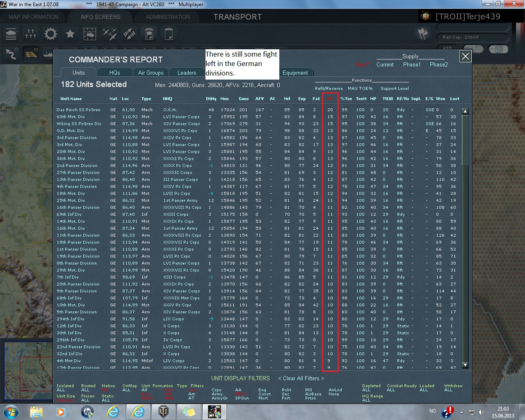The height and width of the screenshot is (420, 525).
Task: Open the MAP INFORMATION menu tab
Action: (34, 17)
